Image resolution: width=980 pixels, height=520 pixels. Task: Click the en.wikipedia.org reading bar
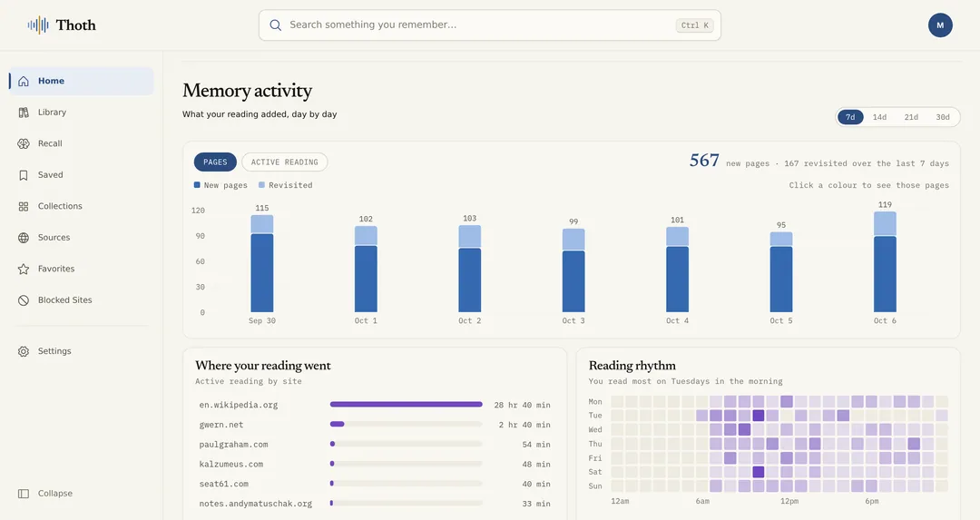tap(407, 405)
